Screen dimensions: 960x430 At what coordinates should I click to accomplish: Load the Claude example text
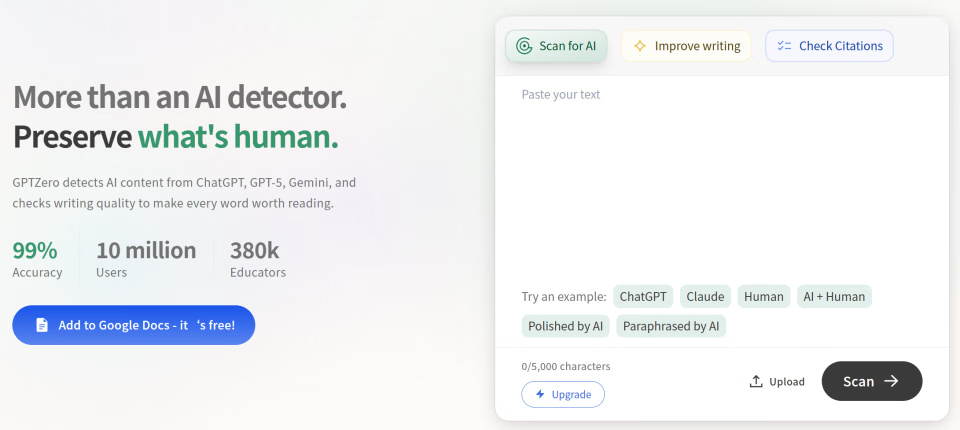click(705, 296)
